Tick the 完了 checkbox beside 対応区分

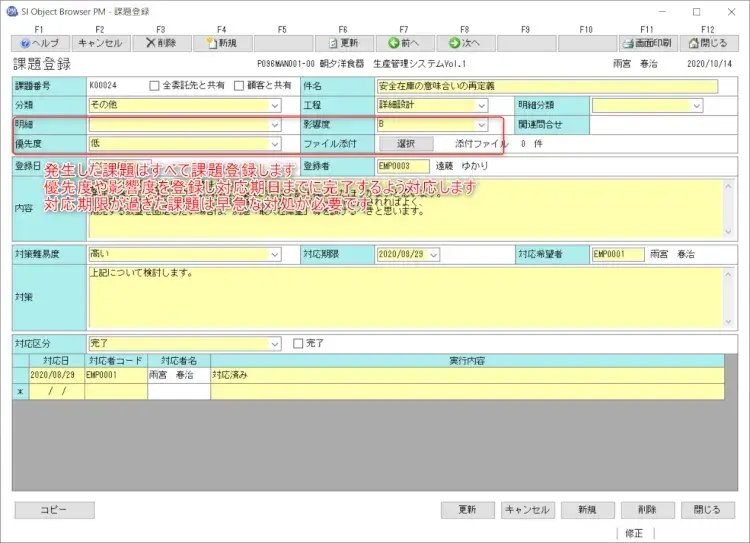(297, 343)
